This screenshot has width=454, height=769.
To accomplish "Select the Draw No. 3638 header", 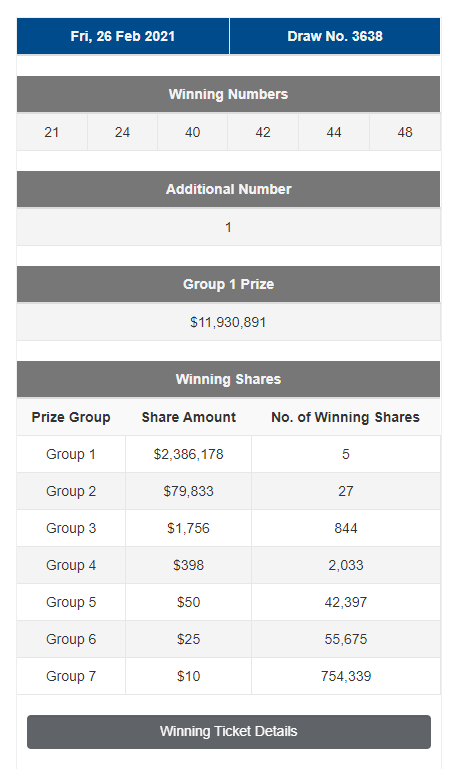I will (335, 36).
